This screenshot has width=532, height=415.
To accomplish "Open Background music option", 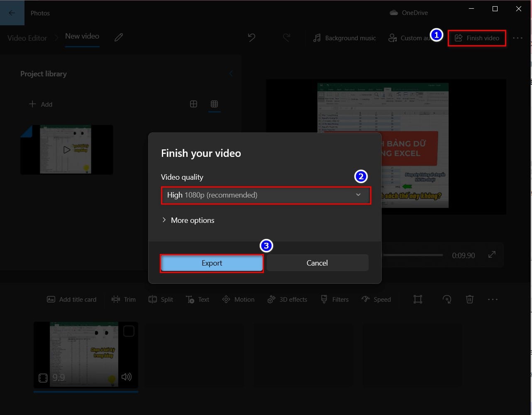I will [x=344, y=38].
